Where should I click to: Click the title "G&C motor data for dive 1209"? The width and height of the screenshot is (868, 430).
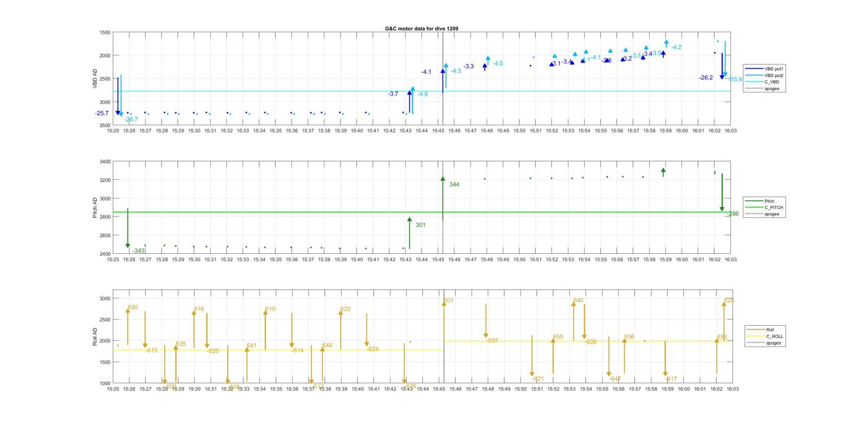click(x=422, y=29)
